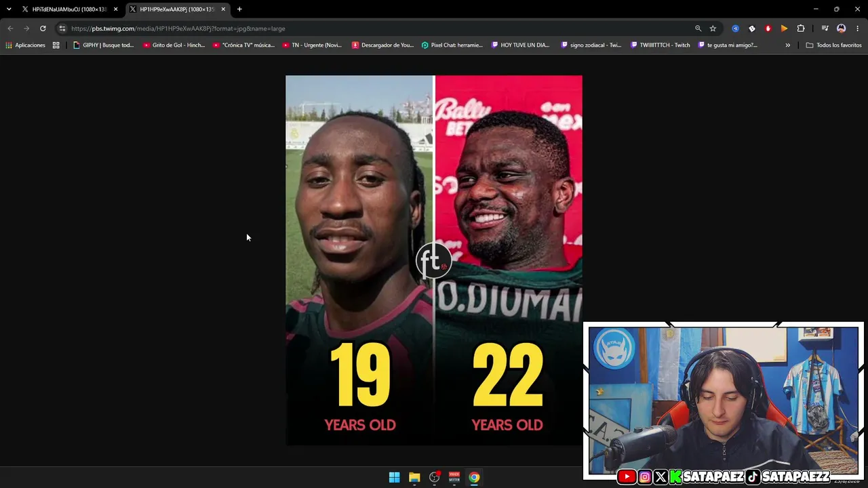This screenshot has height=488, width=868.
Task: Reload the current page
Action: tap(43, 28)
